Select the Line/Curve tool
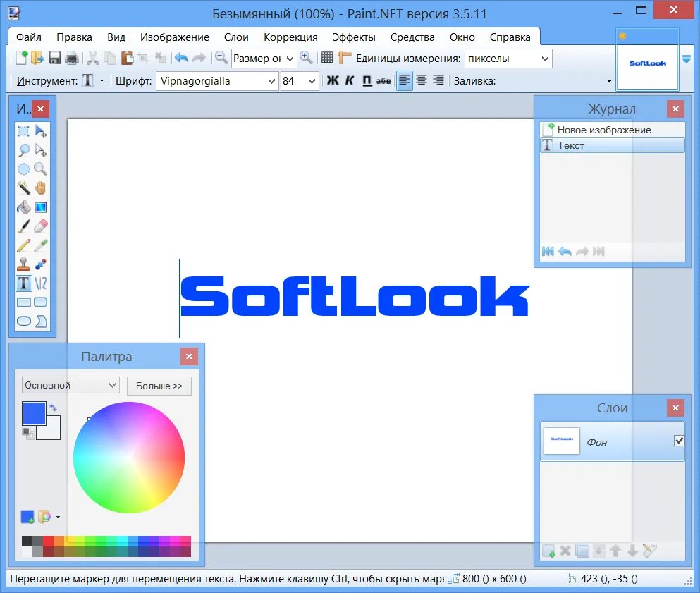This screenshot has height=593, width=700. (41, 283)
